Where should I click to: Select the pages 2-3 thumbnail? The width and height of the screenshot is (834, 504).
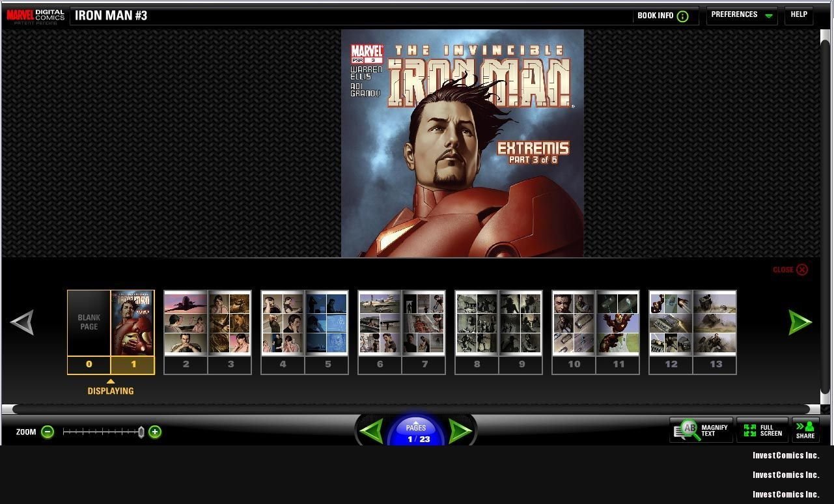pyautogui.click(x=208, y=324)
